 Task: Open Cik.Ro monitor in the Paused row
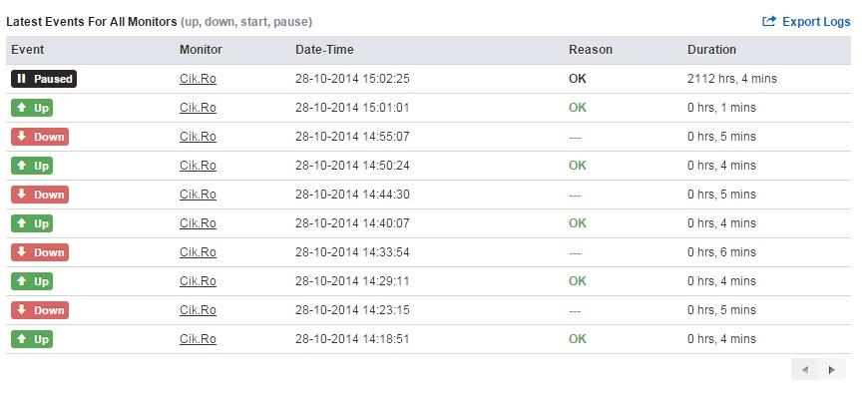pos(198,79)
